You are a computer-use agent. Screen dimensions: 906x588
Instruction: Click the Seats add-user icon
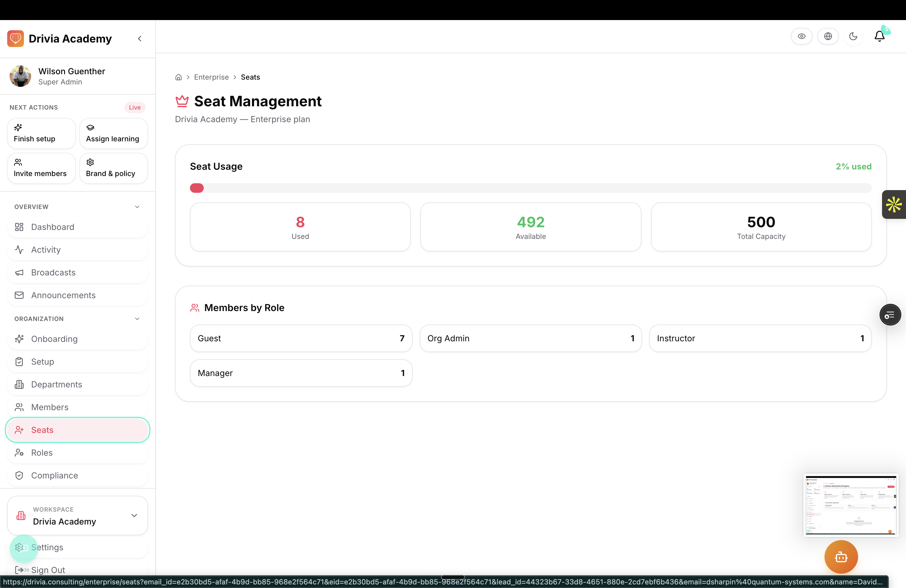19,430
